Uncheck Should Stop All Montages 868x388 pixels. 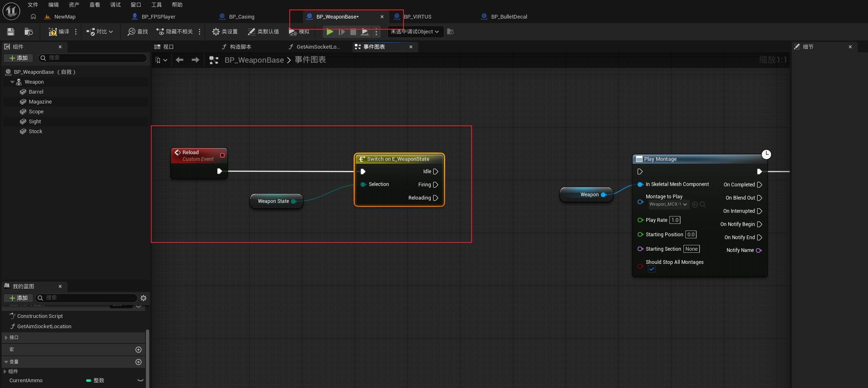coord(652,269)
